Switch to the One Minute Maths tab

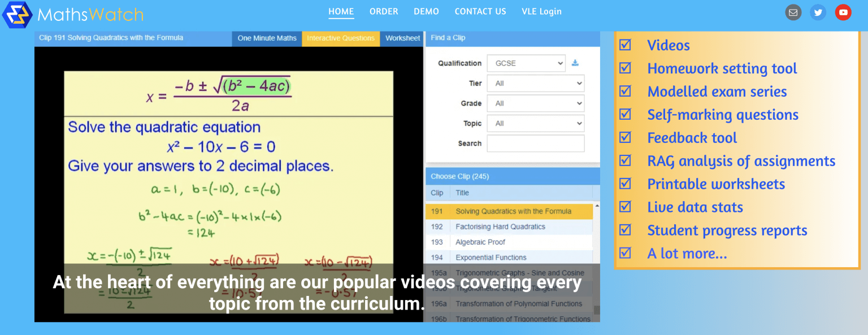click(267, 38)
